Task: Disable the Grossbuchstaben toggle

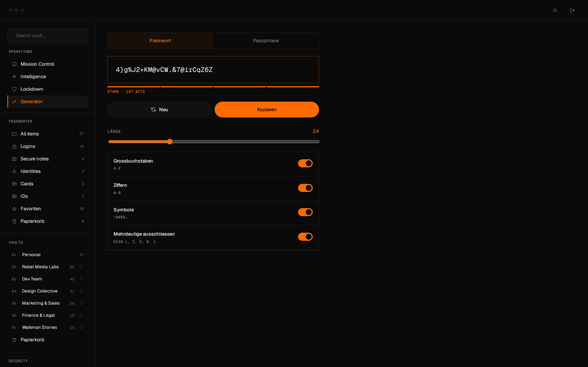Action: point(305,163)
